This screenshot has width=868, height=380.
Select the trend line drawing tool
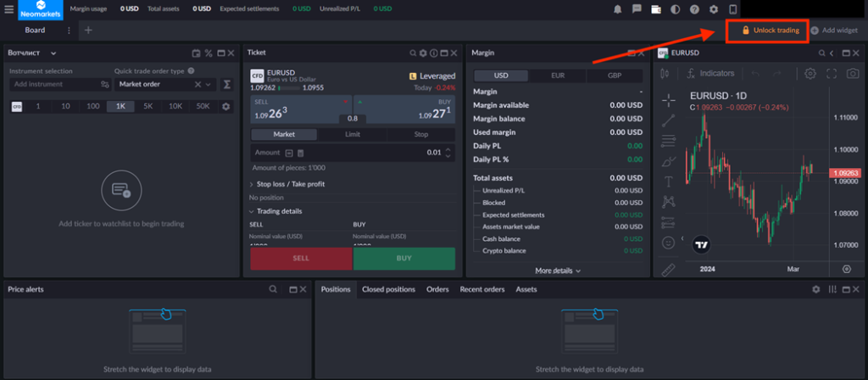point(669,120)
